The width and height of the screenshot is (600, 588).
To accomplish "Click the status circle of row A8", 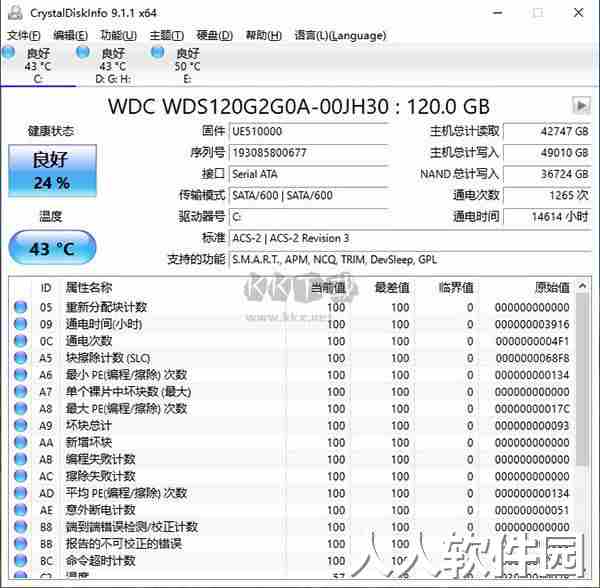I will click(x=21, y=408).
